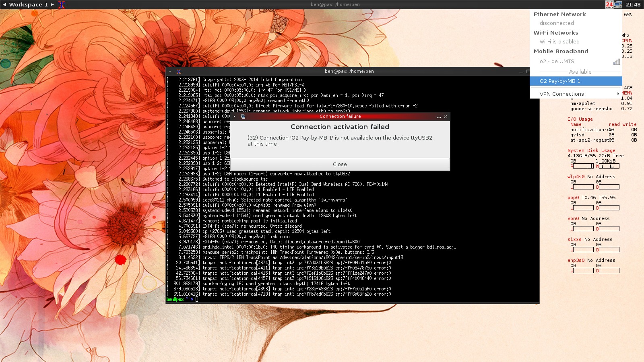Switch to previous workspace with left arrow
Screen dimensions: 644x362
[x=4, y=4]
